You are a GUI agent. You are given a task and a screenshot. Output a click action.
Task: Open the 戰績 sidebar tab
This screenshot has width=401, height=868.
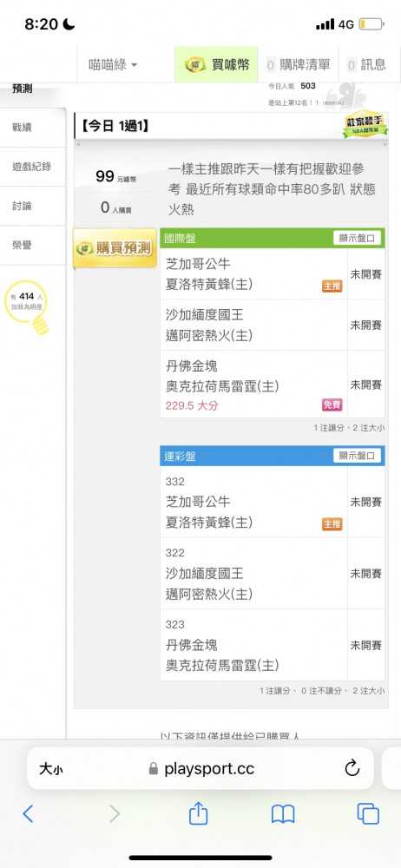point(33,128)
